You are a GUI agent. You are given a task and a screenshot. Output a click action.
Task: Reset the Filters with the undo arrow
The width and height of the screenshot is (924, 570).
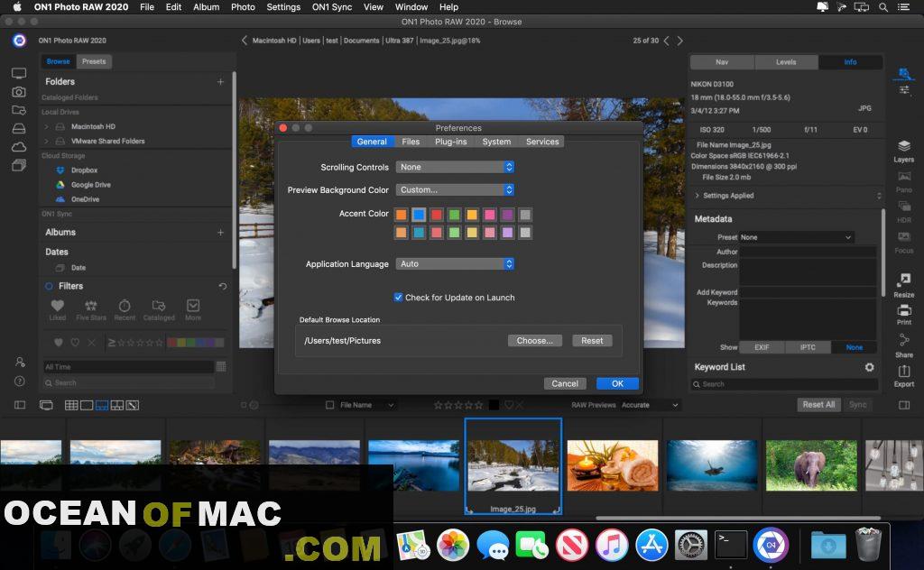(222, 286)
